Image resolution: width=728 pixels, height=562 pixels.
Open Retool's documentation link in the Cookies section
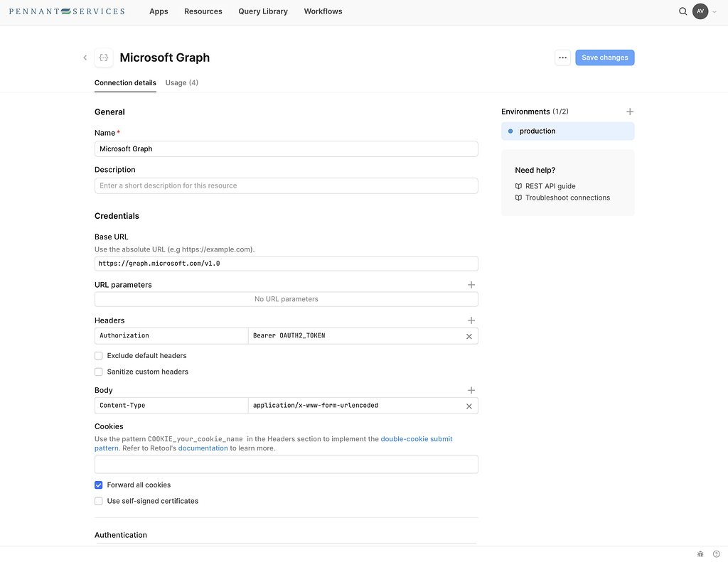203,448
